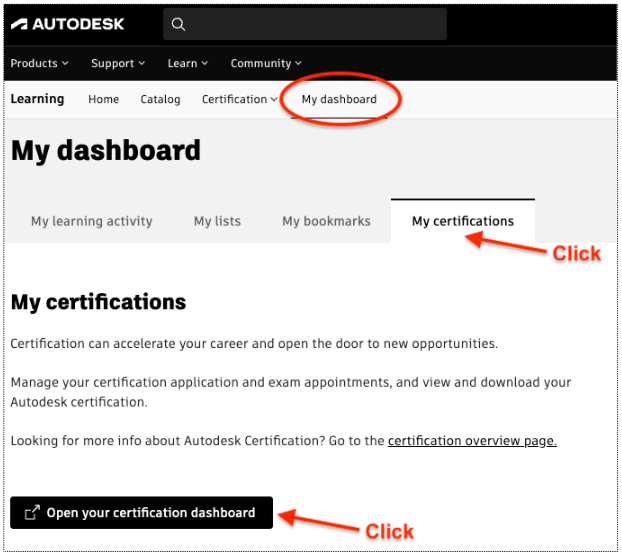This screenshot has height=557, width=622.
Task: Go to the Learning Home page
Action: coord(104,99)
